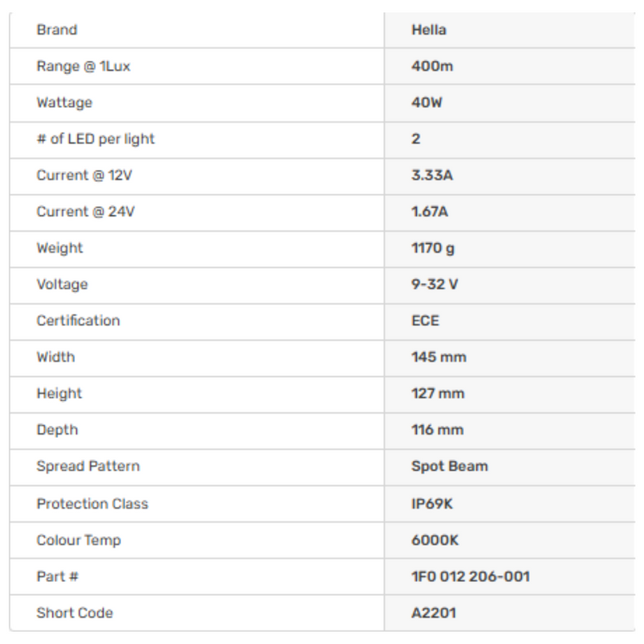Click the Spot Beam pattern value
This screenshot has width=644, height=644.
[x=449, y=466]
